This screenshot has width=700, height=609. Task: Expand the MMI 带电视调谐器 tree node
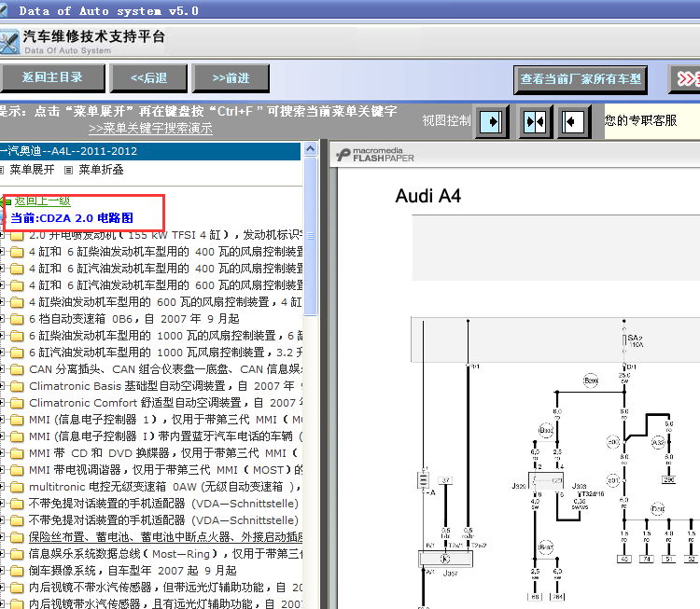coord(2,470)
